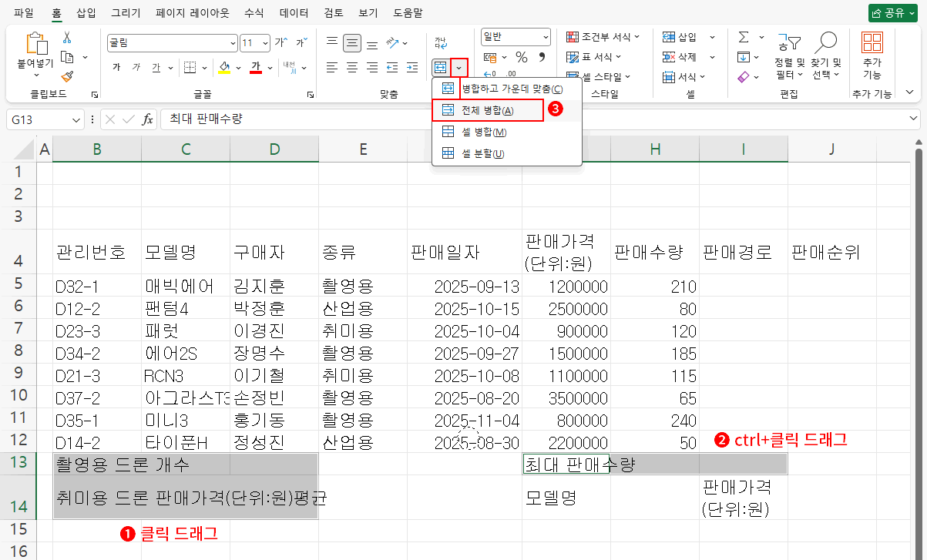Expand the number format dropdown 일반
Image resolution: width=927 pixels, height=560 pixels.
coord(546,36)
